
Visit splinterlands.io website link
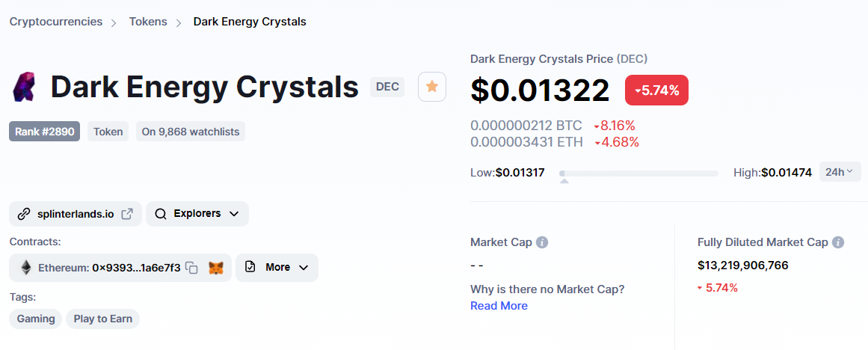tap(76, 214)
